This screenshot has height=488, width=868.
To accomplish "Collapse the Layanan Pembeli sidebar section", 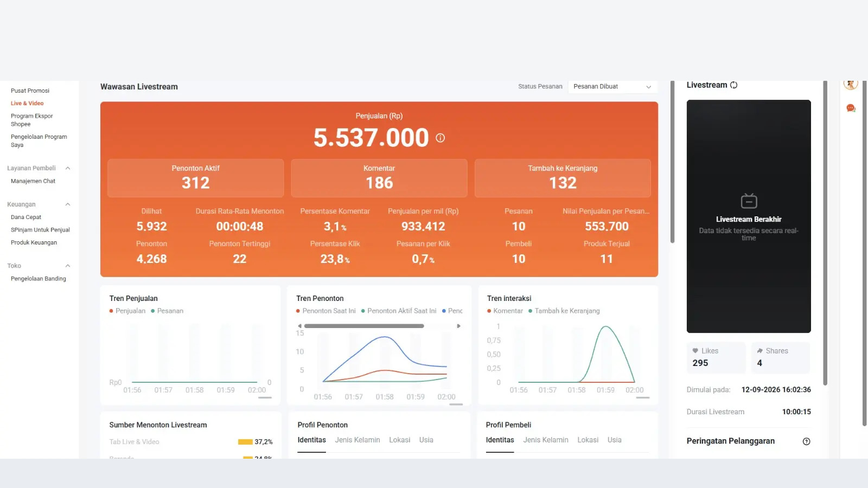I will click(x=68, y=168).
